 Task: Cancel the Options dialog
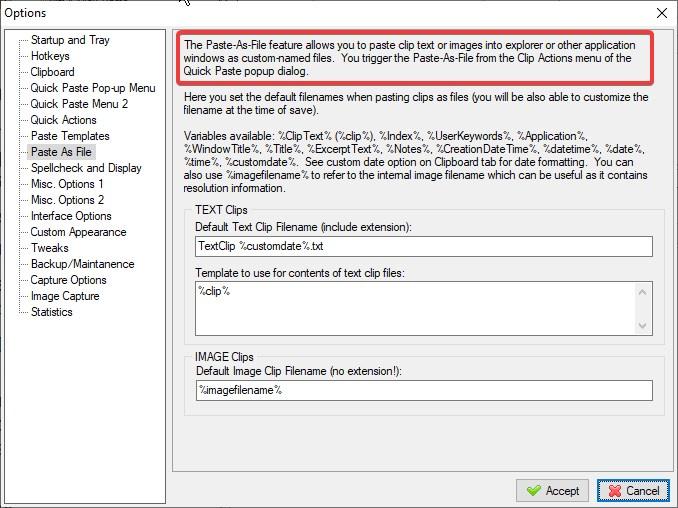tap(633, 490)
